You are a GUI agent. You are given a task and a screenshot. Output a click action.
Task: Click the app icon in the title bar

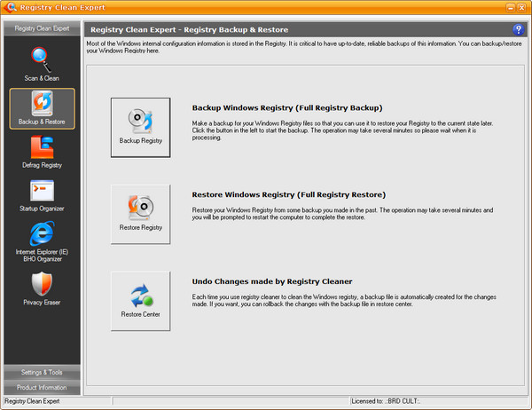tap(10, 8)
